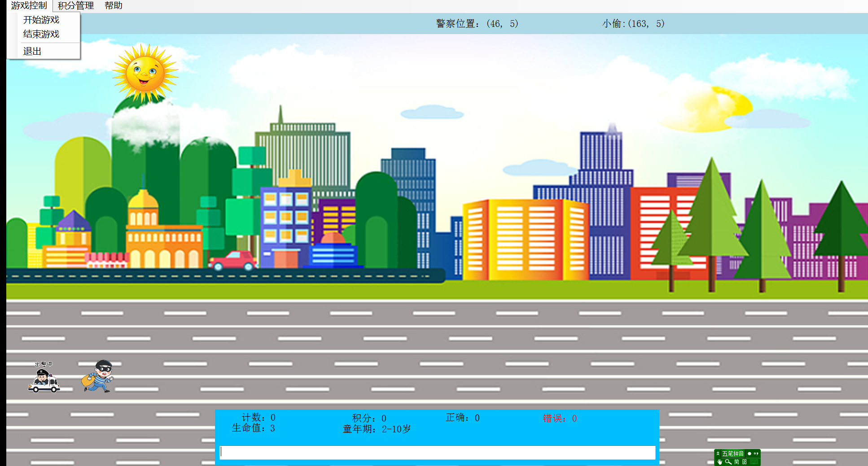Image resolution: width=868 pixels, height=466 pixels.
Task: Select 退出 to quit the game
Action: 32,51
